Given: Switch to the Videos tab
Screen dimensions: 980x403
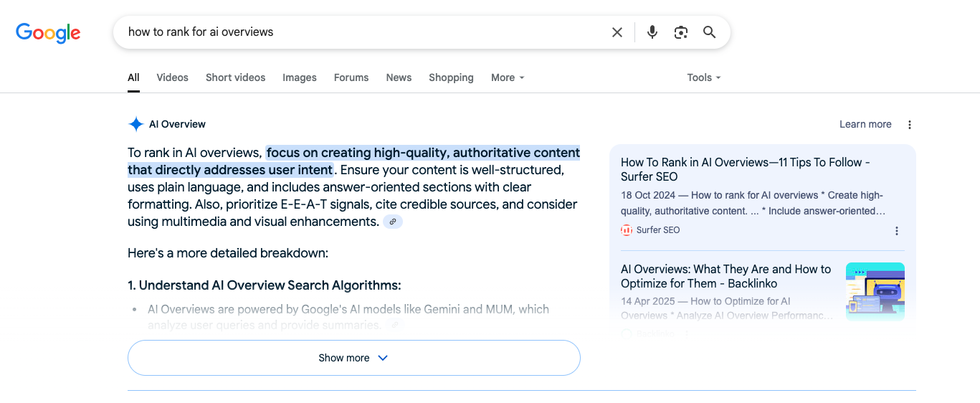Looking at the screenshot, I should click(173, 77).
